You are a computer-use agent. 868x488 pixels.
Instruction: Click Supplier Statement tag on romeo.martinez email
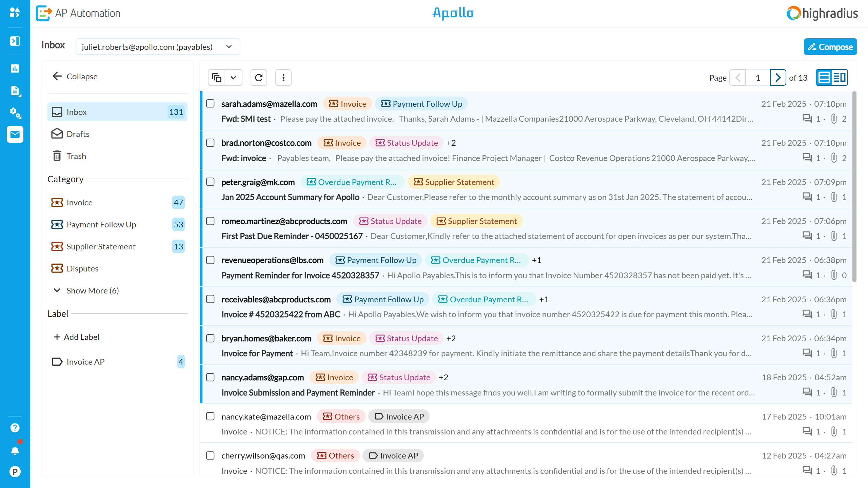pos(476,221)
